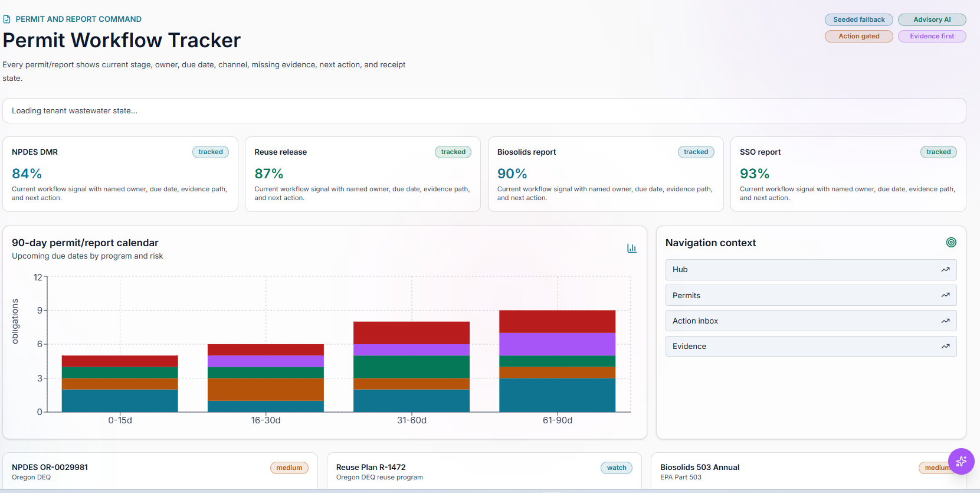The width and height of the screenshot is (980, 493).
Task: Click the tracked badge on NPDES DMR card
Action: [211, 152]
